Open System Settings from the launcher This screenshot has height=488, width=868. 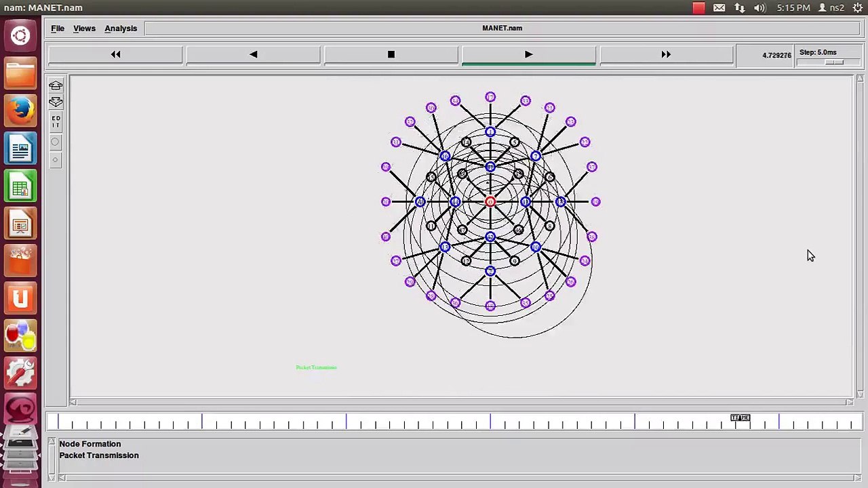20,373
